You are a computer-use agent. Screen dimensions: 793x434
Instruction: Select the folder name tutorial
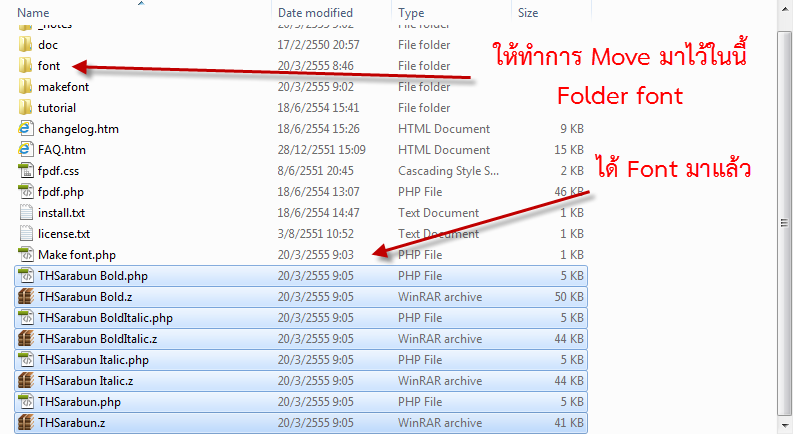pyautogui.click(x=57, y=108)
